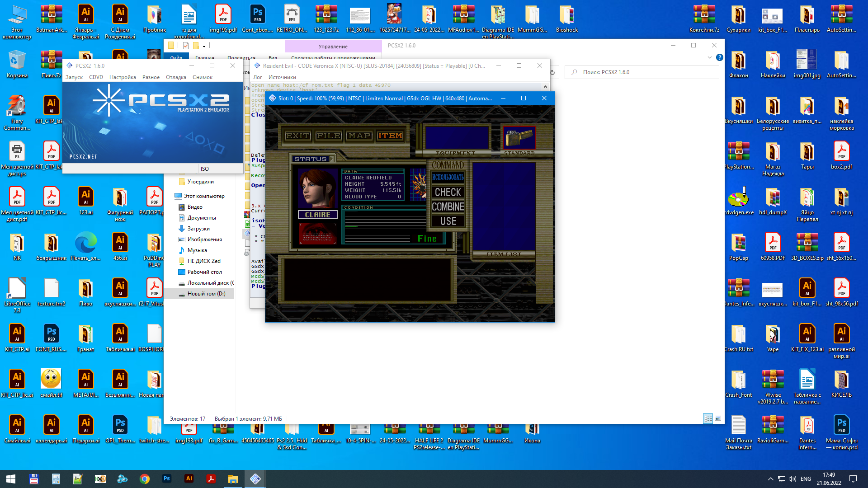The width and height of the screenshot is (868, 488).
Task: Switch to PCSX2 taskbar icon
Action: click(255, 479)
